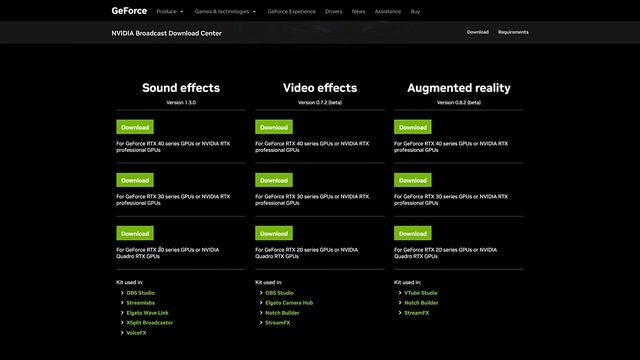Viewport: 640px width, 360px height.
Task: Click Version 0.7.2 (beta) text
Action: point(320,102)
